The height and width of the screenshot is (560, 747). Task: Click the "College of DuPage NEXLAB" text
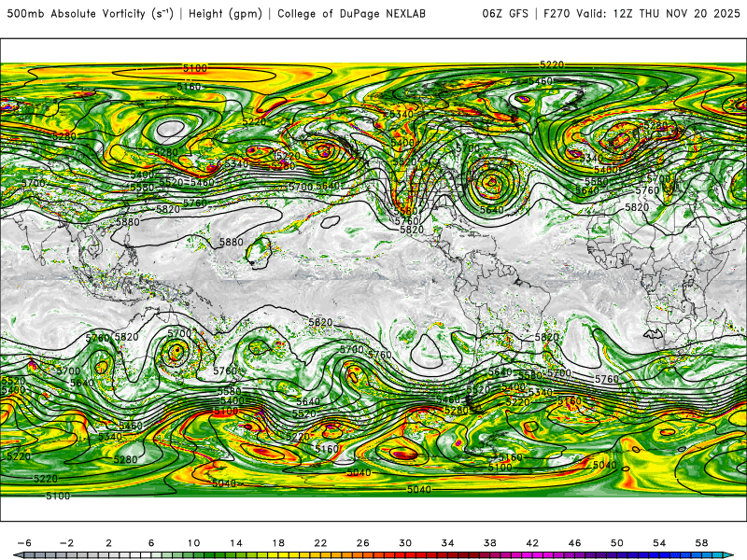[352, 14]
